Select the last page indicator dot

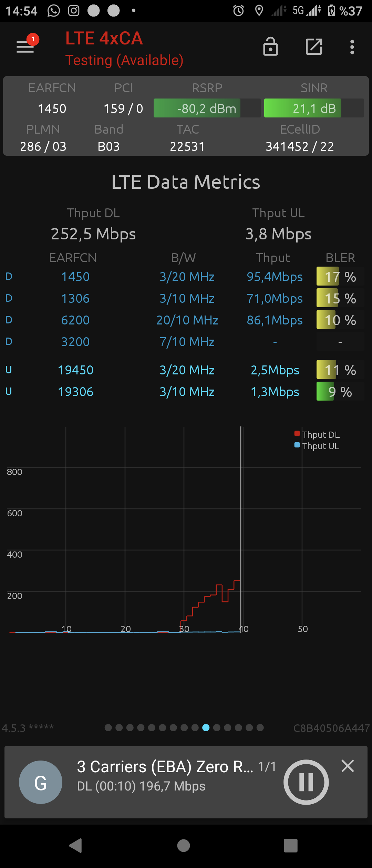tap(260, 727)
